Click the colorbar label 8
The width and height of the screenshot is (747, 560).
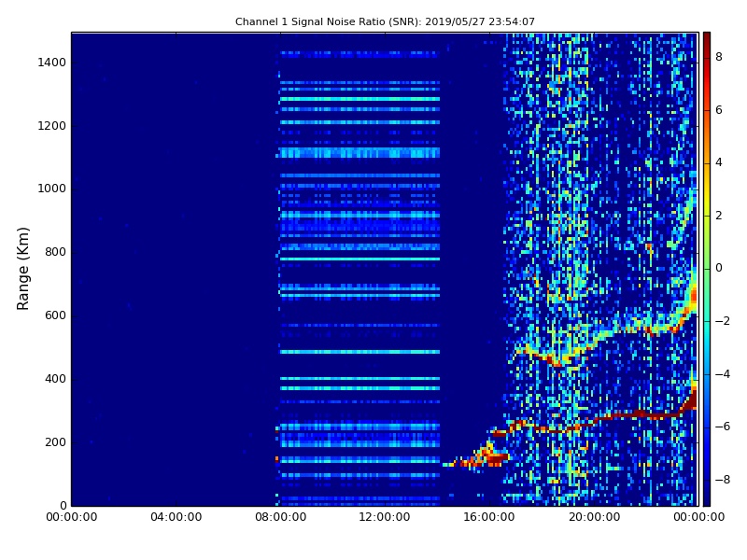coord(719,57)
